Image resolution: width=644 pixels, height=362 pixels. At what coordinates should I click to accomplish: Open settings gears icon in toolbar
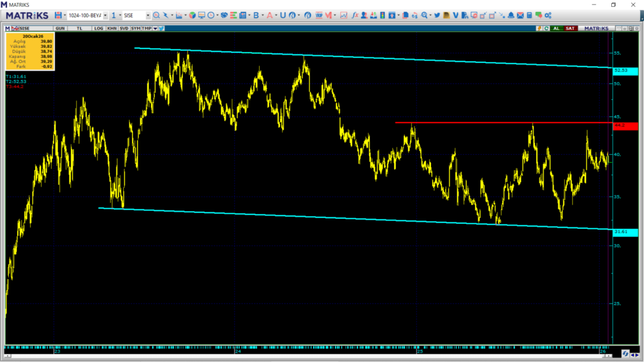pyautogui.click(x=548, y=15)
